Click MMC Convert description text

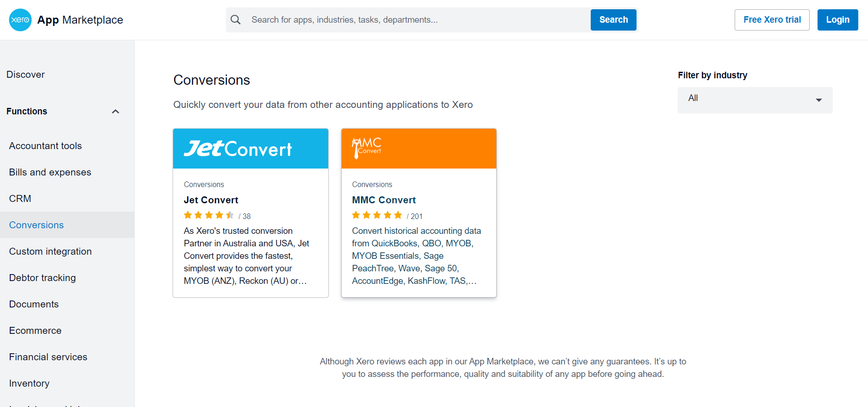[x=417, y=256]
